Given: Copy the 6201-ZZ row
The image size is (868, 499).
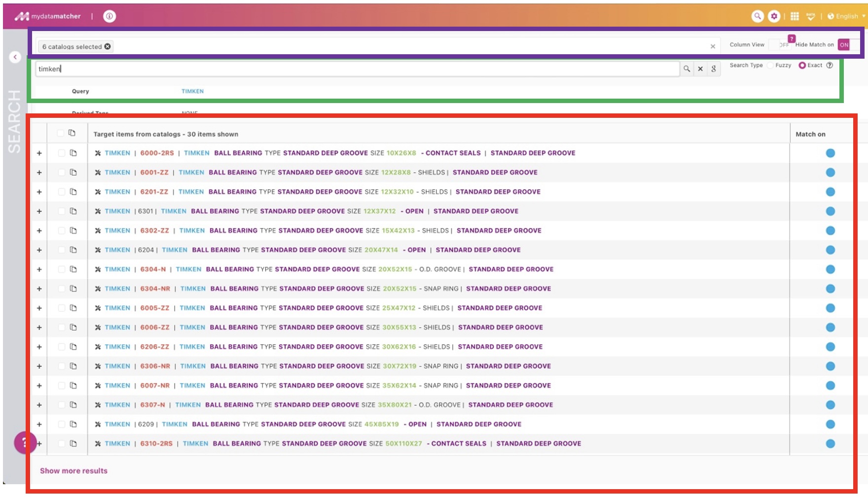Looking at the screenshot, I should point(73,192).
